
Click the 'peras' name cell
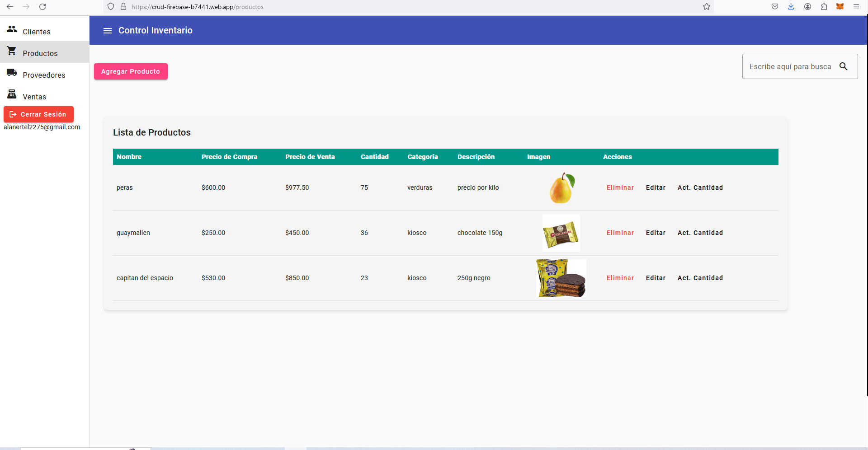pyautogui.click(x=125, y=187)
